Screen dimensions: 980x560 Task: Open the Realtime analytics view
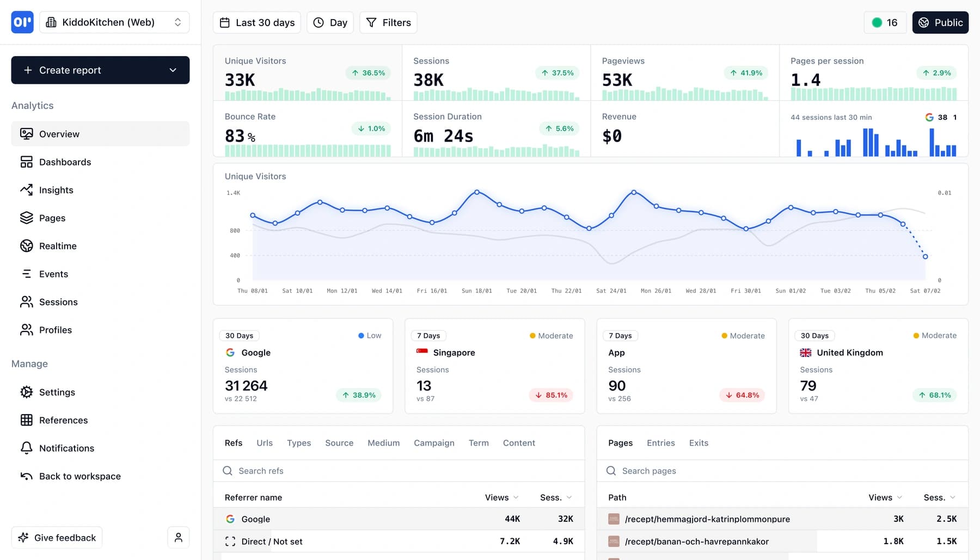coord(58,245)
